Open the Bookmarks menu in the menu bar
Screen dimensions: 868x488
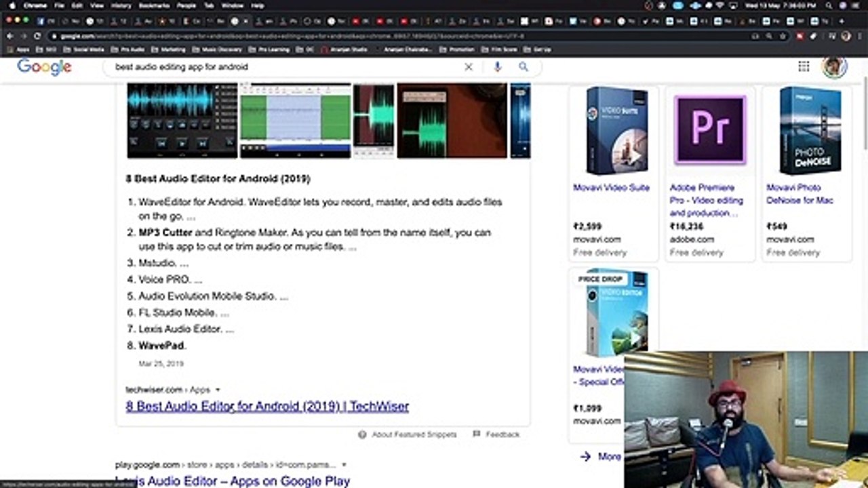click(154, 5)
